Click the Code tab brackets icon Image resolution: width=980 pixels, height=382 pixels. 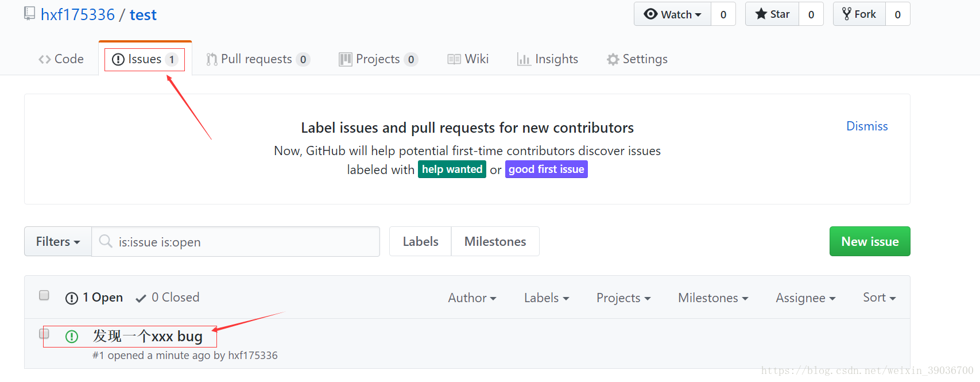click(45, 59)
